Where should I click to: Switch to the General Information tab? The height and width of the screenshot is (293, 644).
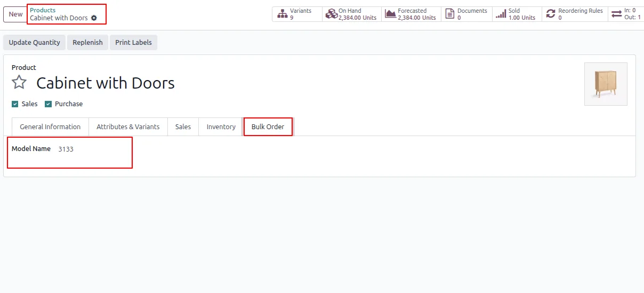(50, 126)
